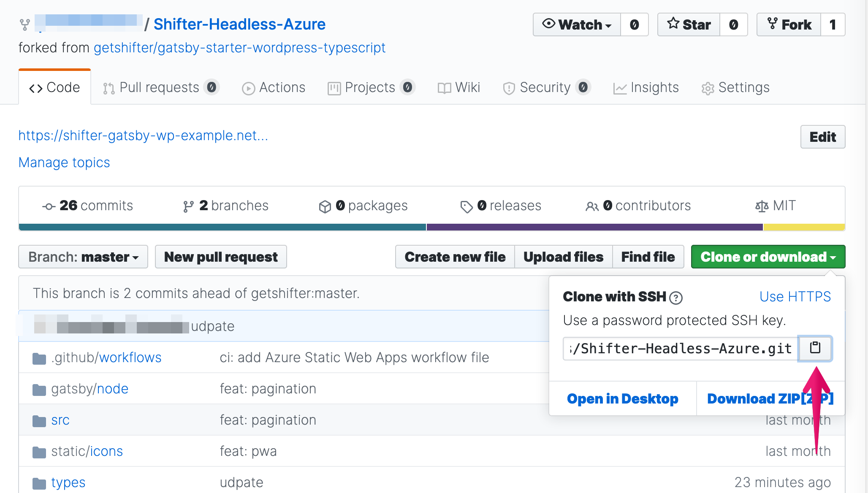Switch to the Code tab
This screenshot has height=493, width=868.
click(54, 87)
